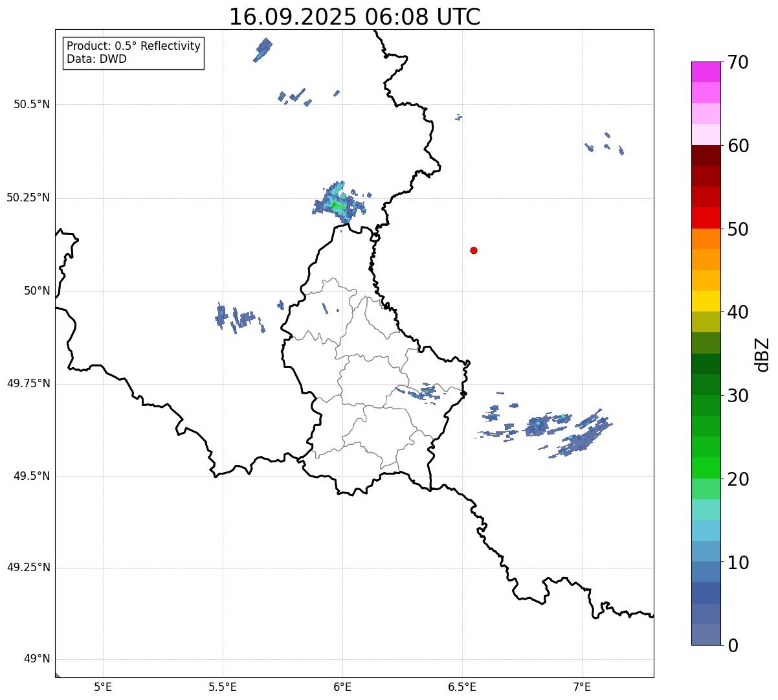Click colorbar tick label "50"
Viewport: 778px width, 700px height.
click(x=738, y=229)
